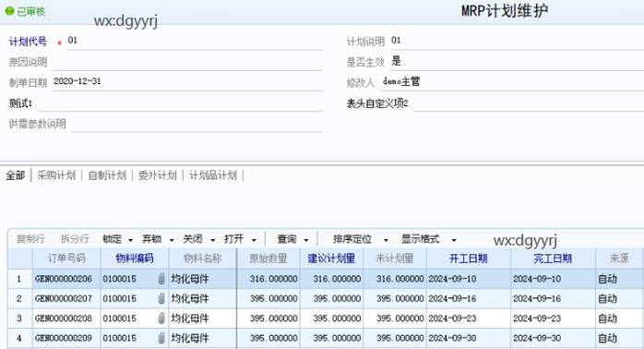The height and width of the screenshot is (349, 644).
Task: Select row number 1 header
Action: click(19, 279)
